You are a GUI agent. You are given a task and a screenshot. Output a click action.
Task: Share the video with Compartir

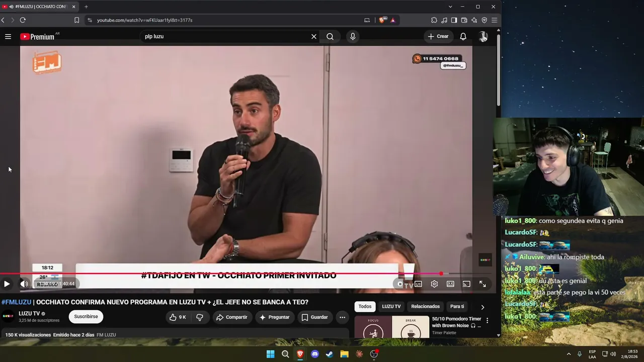coord(231,317)
